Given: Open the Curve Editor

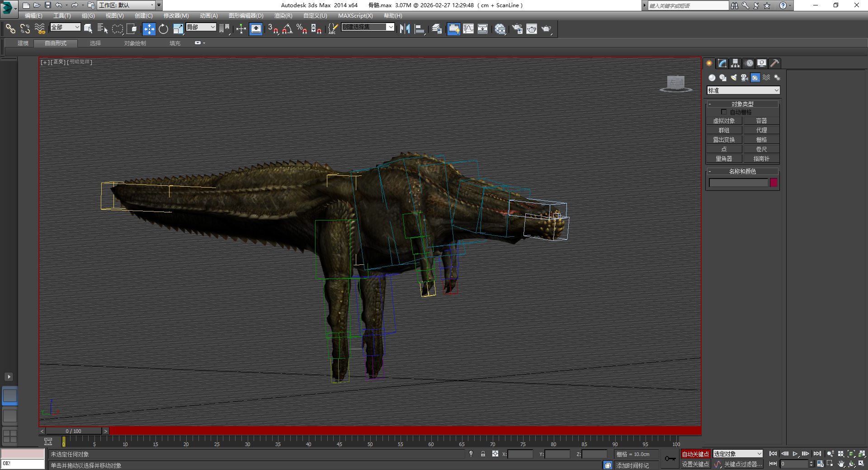Looking at the screenshot, I should coord(469,29).
